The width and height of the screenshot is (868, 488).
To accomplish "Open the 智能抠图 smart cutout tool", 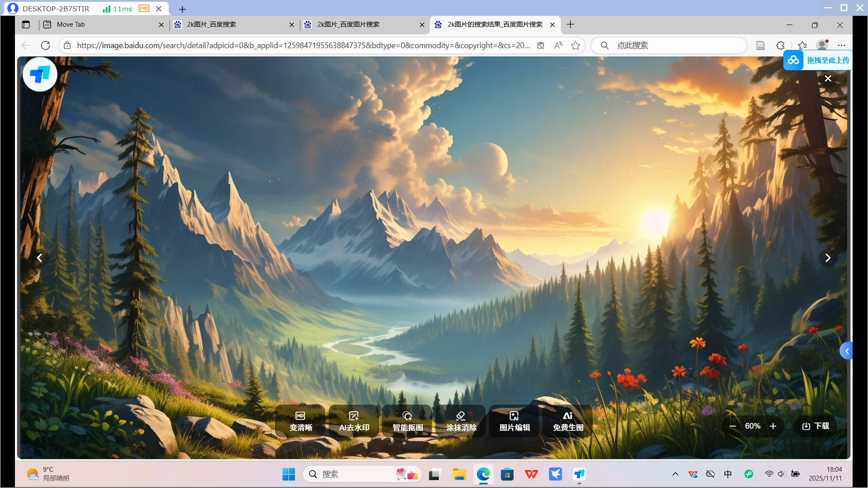I will [407, 421].
